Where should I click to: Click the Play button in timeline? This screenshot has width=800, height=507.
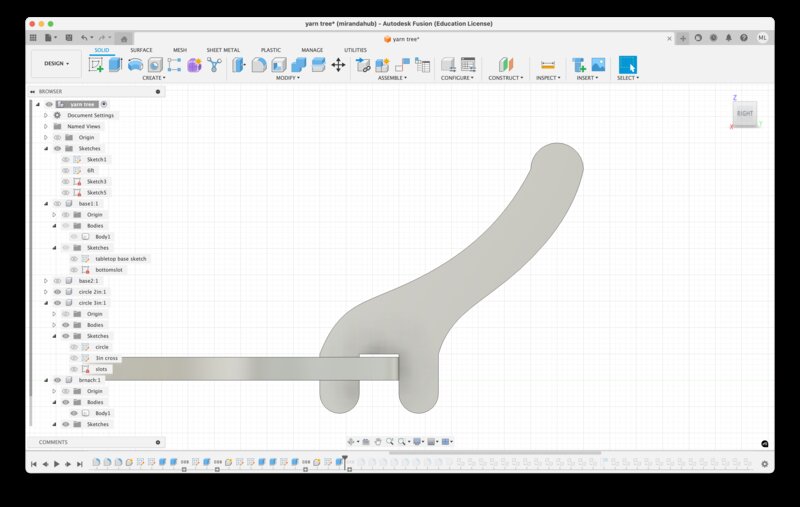[x=56, y=464]
